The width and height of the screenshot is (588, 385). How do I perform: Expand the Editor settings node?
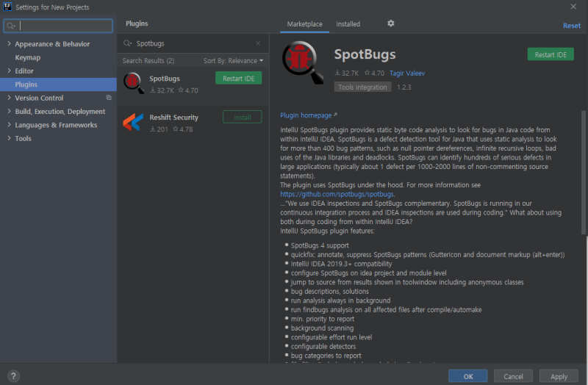tap(9, 71)
